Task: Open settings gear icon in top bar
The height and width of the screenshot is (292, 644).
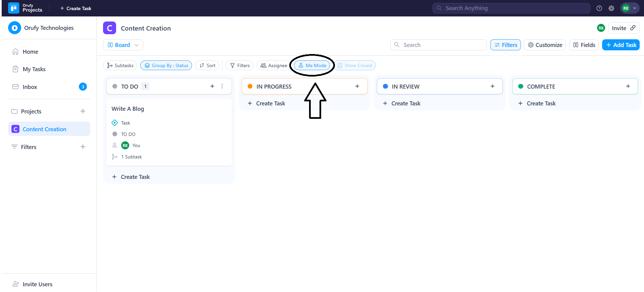Action: coord(611,8)
